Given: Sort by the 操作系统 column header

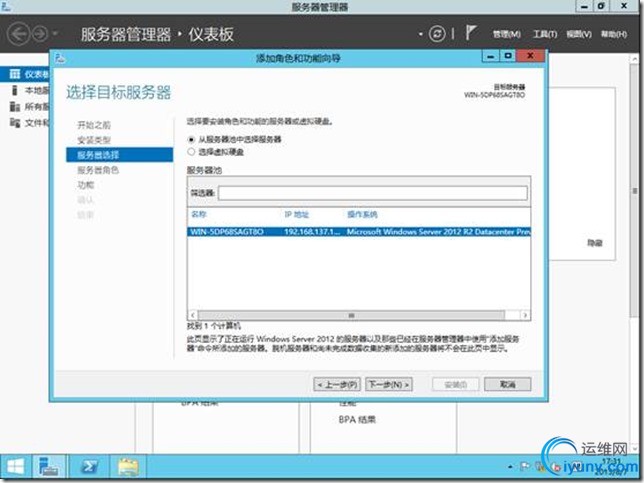Looking at the screenshot, I should coord(362,214).
